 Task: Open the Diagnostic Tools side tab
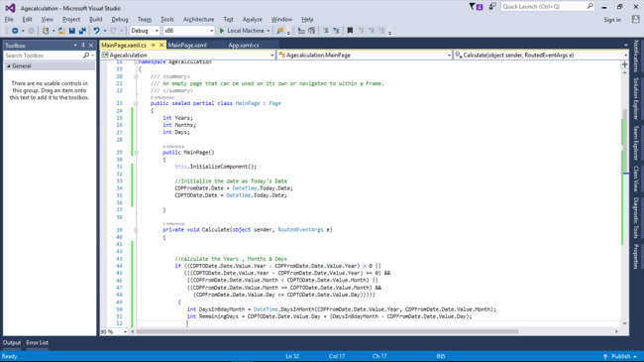[x=636, y=218]
